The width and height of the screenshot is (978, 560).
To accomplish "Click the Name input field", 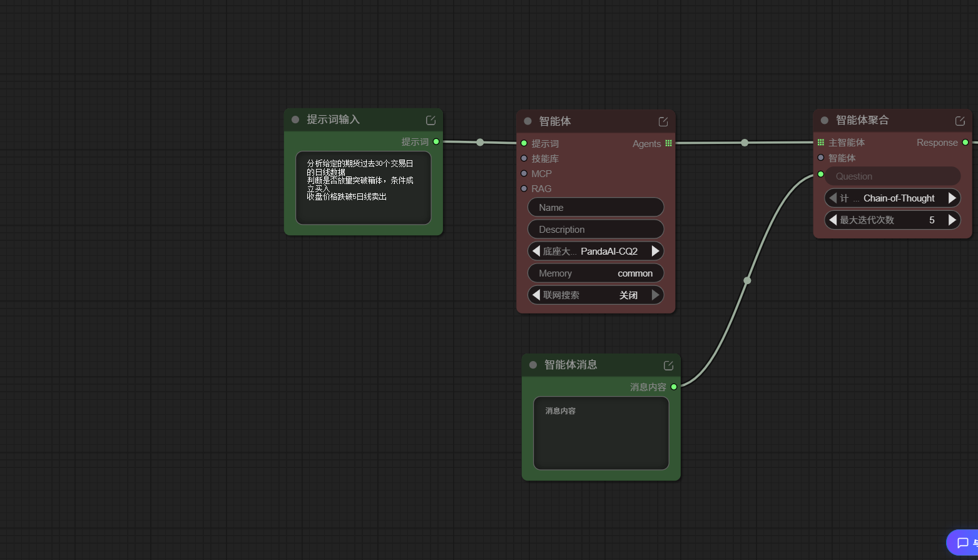I will click(595, 207).
